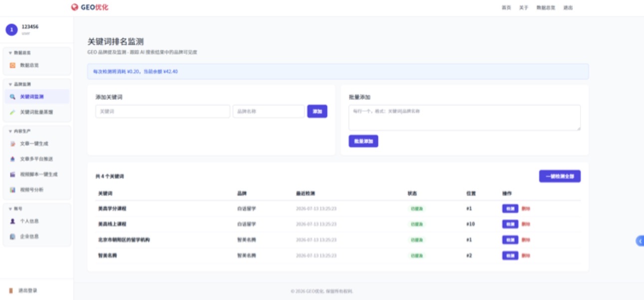This screenshot has width=644, height=300.
Task: Click the #2 position value
Action: click(x=469, y=256)
